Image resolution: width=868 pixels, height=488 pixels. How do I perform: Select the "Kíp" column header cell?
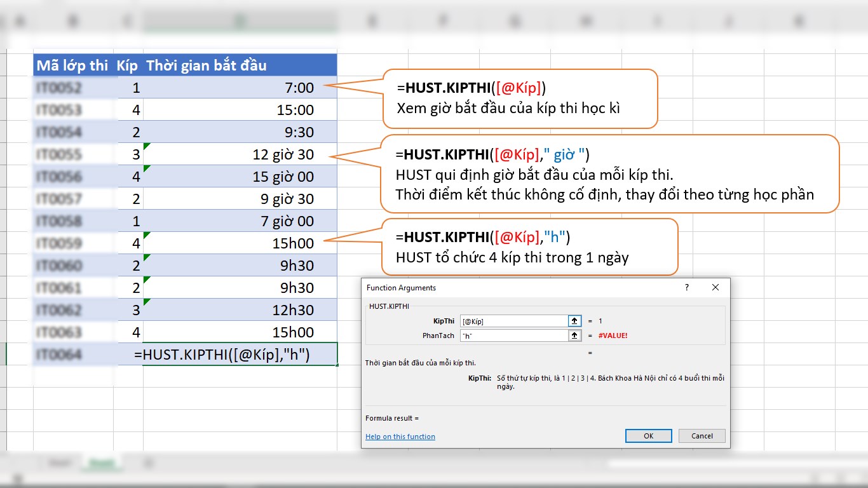[x=128, y=65]
